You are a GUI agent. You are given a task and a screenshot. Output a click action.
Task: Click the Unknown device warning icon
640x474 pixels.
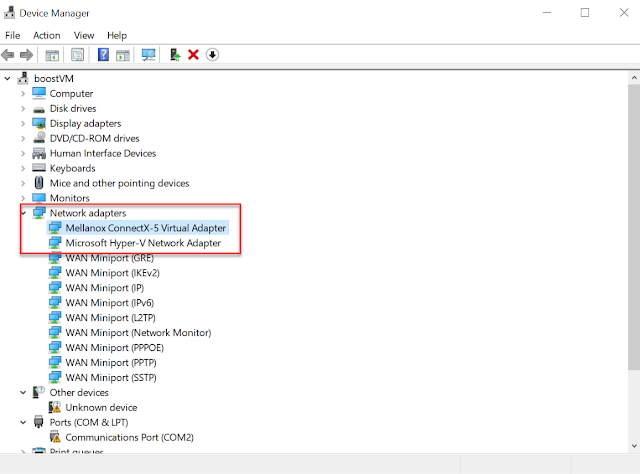click(55, 407)
